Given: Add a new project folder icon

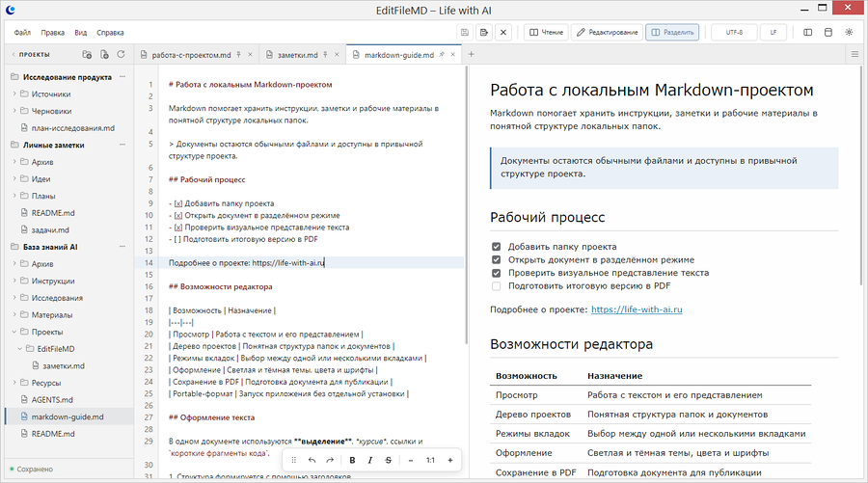Looking at the screenshot, I should 87,54.
